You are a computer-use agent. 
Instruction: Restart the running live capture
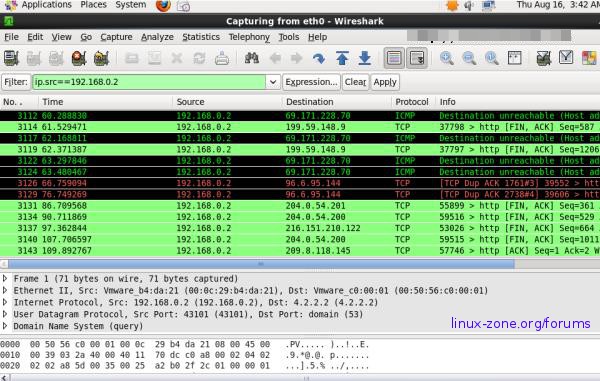click(101, 59)
